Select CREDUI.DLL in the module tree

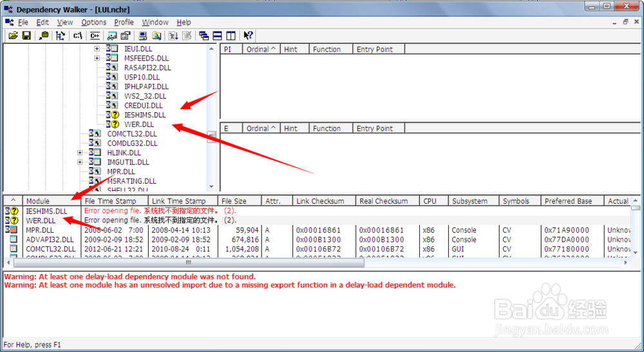(144, 105)
